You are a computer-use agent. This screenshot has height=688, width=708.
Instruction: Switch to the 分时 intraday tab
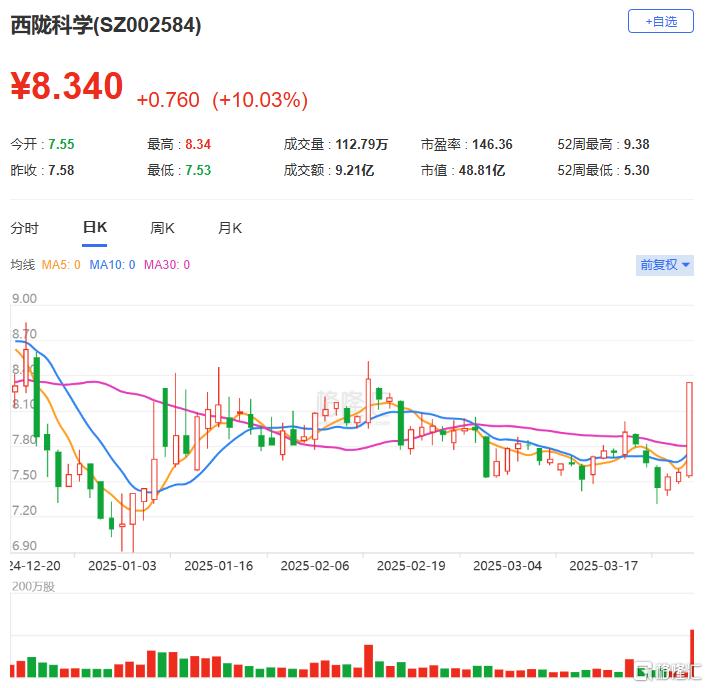coord(25,228)
